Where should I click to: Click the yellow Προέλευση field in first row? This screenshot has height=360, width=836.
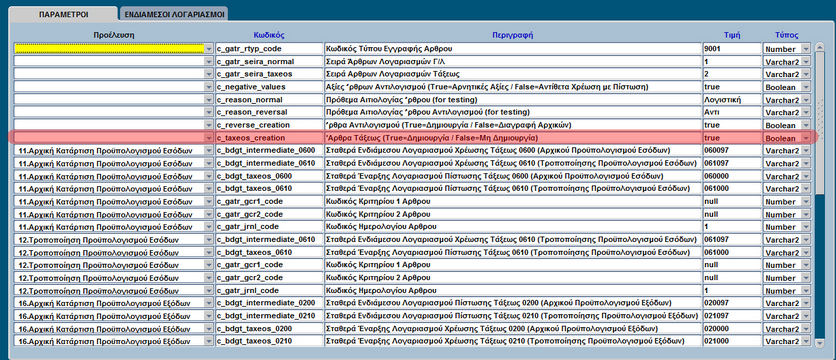coord(109,49)
